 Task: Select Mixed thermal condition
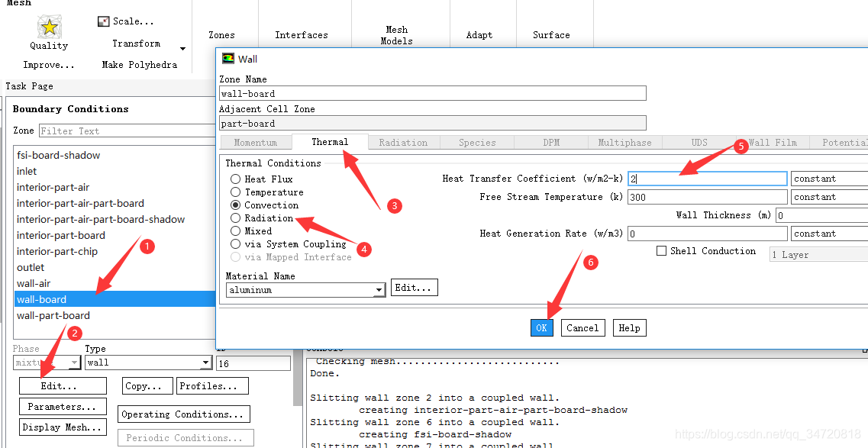click(236, 231)
